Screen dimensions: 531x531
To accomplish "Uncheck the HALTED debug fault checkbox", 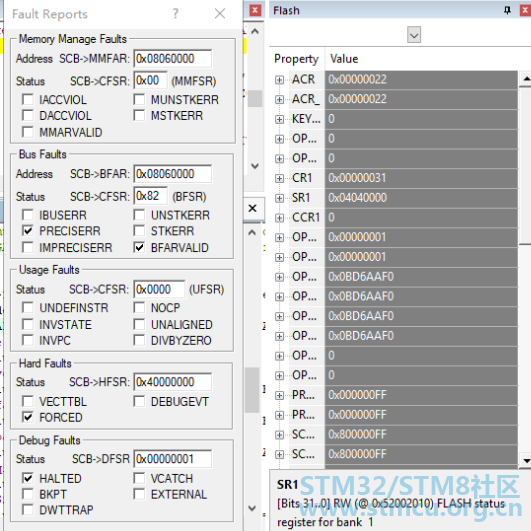I will 28,478.
